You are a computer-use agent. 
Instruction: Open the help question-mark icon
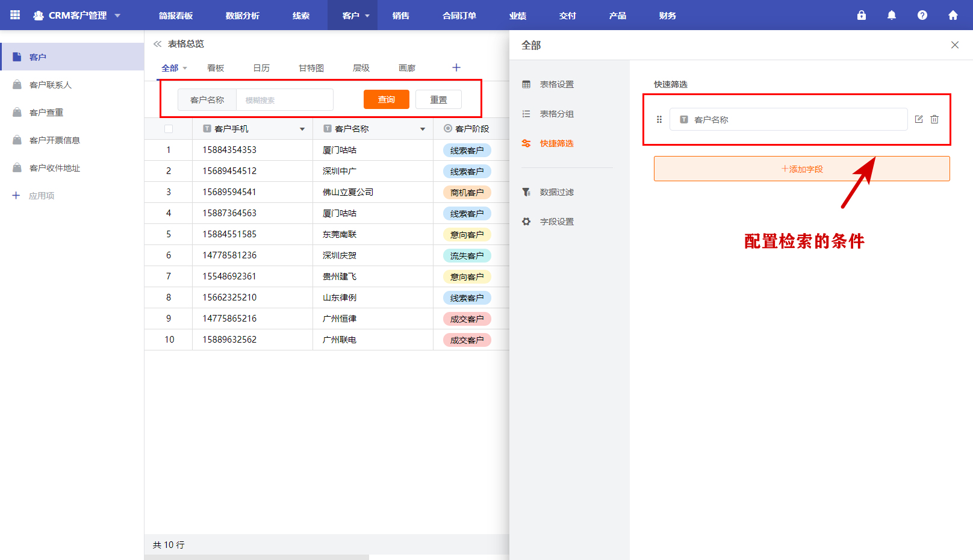[x=922, y=15]
